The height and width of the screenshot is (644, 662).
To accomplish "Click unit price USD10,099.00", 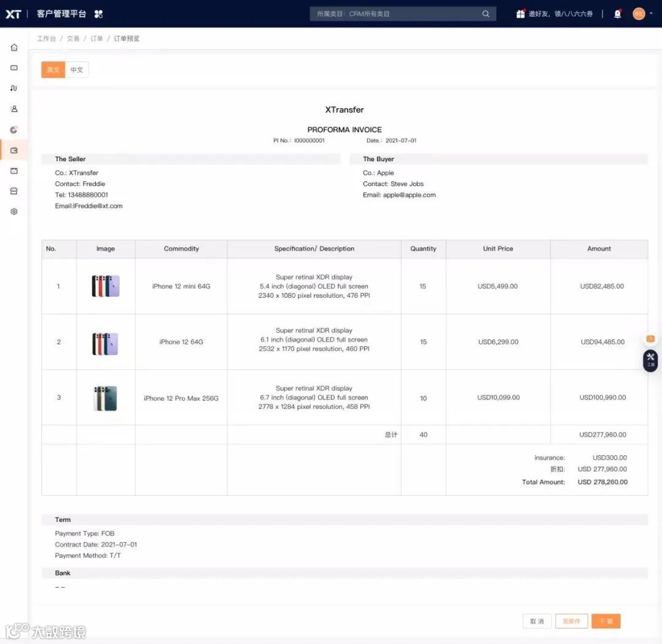I will (x=498, y=397).
